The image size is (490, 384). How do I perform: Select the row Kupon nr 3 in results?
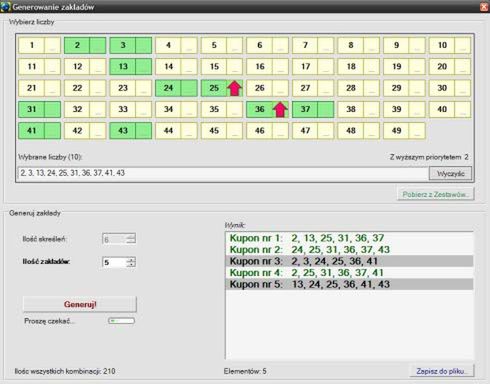349,261
